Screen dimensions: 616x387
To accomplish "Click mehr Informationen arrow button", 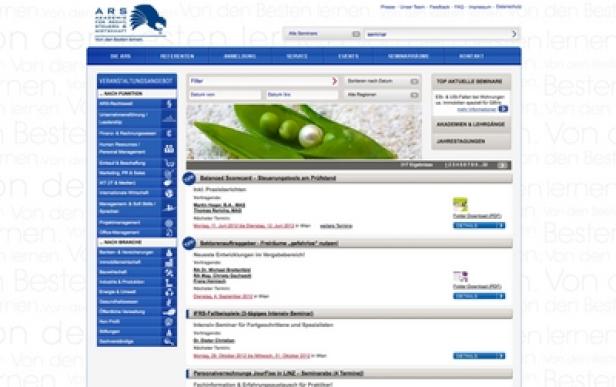I will pyautogui.click(x=503, y=109).
